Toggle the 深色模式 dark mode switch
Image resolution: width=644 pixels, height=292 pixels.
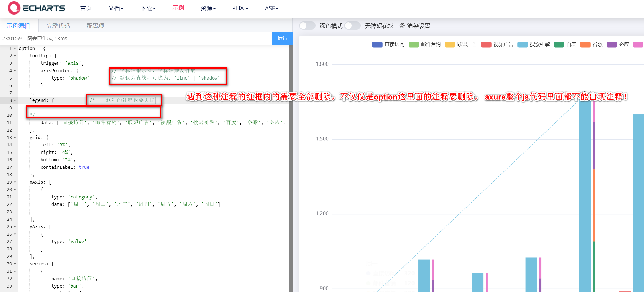pyautogui.click(x=307, y=26)
